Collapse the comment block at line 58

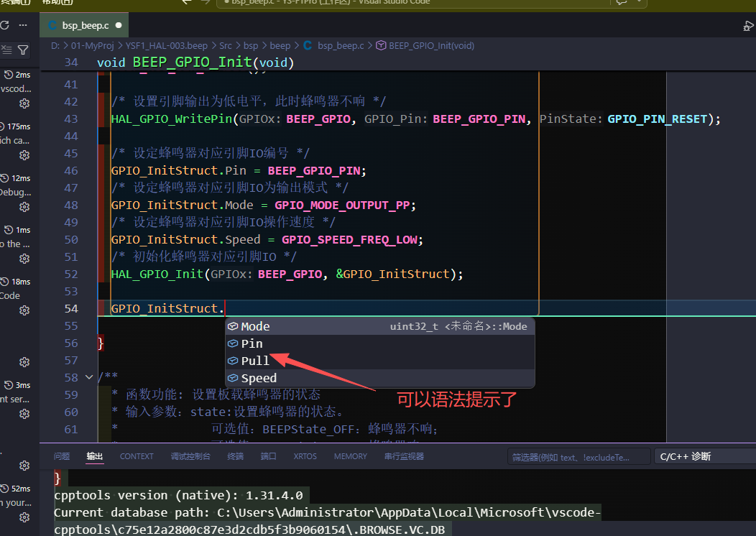coord(89,377)
